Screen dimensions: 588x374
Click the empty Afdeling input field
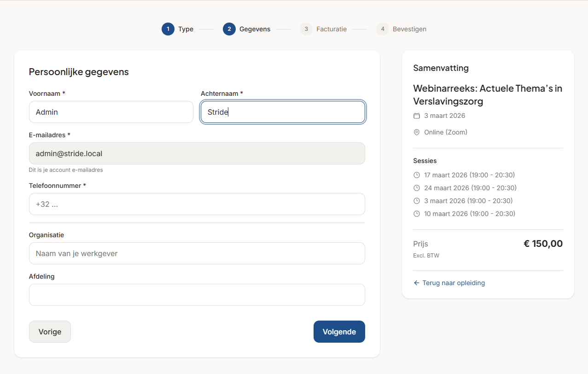(197, 295)
